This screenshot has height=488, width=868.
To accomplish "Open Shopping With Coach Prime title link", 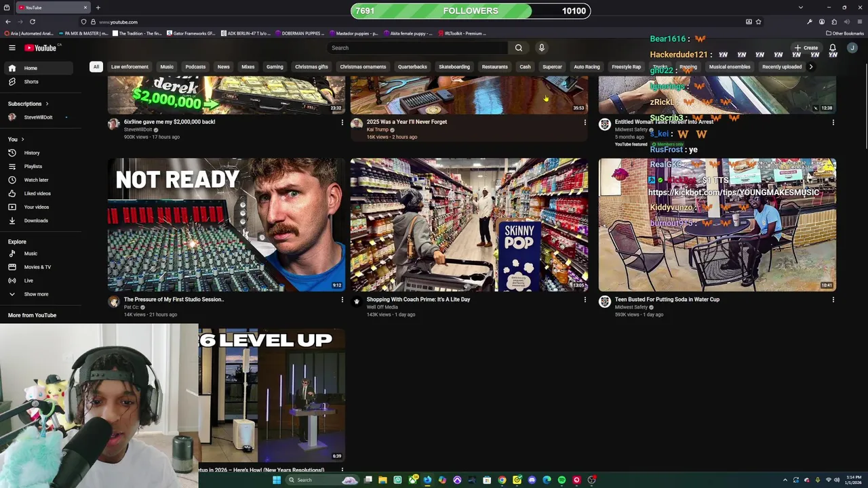I will [x=418, y=300].
